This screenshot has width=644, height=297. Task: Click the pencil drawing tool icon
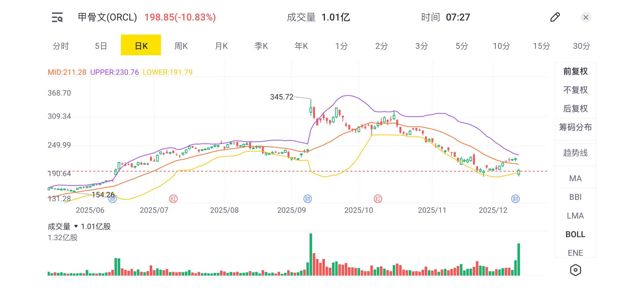(555, 17)
